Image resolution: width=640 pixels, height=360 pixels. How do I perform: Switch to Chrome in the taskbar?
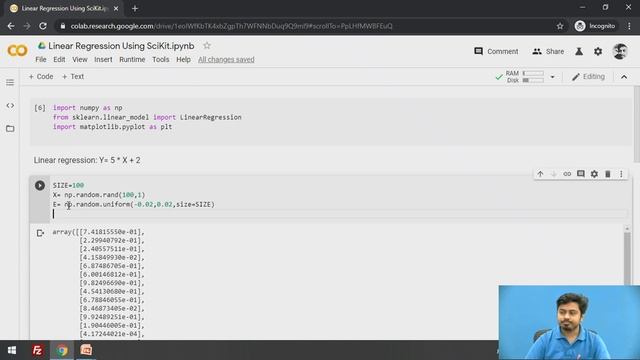tap(62, 350)
